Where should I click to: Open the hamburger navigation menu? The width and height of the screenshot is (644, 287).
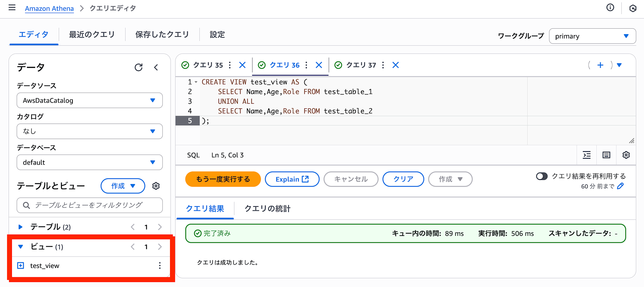tap(12, 7)
